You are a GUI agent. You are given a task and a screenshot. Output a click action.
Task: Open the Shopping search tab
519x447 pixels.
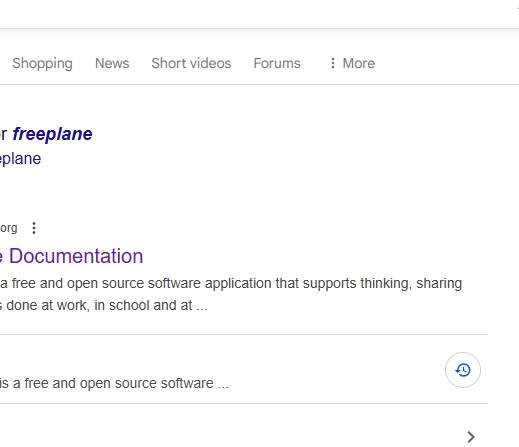(x=42, y=63)
